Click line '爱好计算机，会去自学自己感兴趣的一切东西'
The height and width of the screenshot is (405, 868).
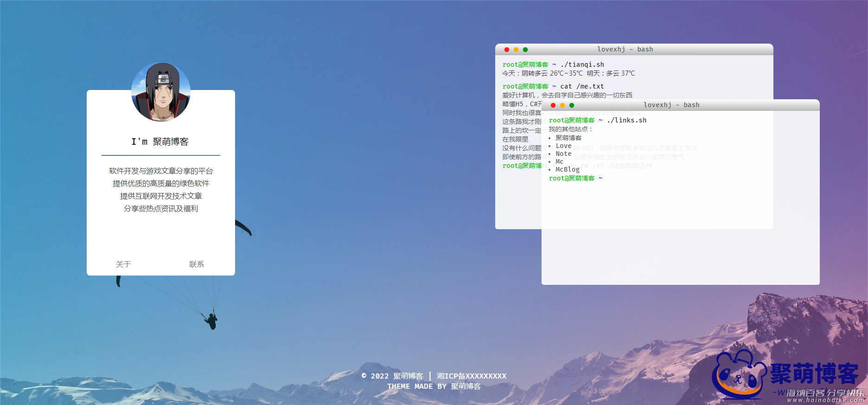pyautogui.click(x=567, y=95)
